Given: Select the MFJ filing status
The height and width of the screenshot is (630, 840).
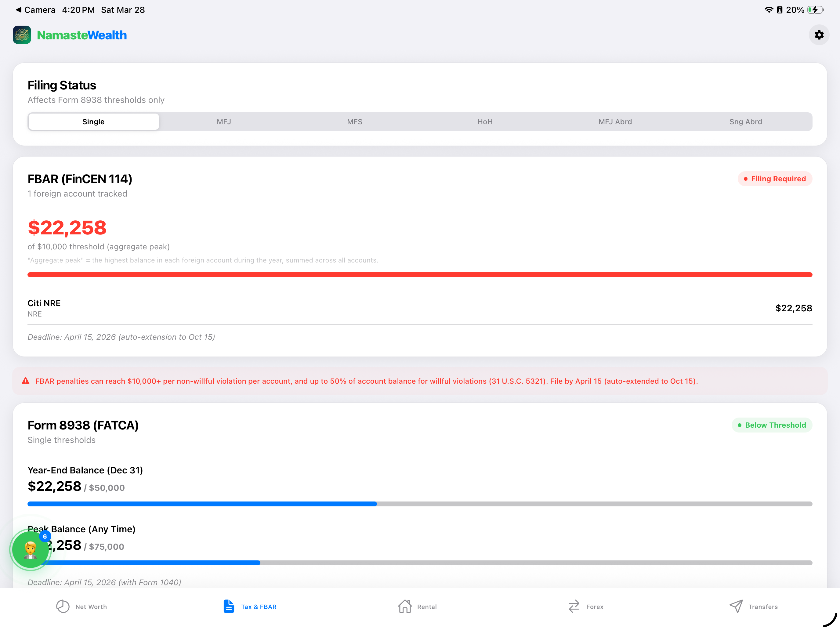Looking at the screenshot, I should (x=224, y=121).
